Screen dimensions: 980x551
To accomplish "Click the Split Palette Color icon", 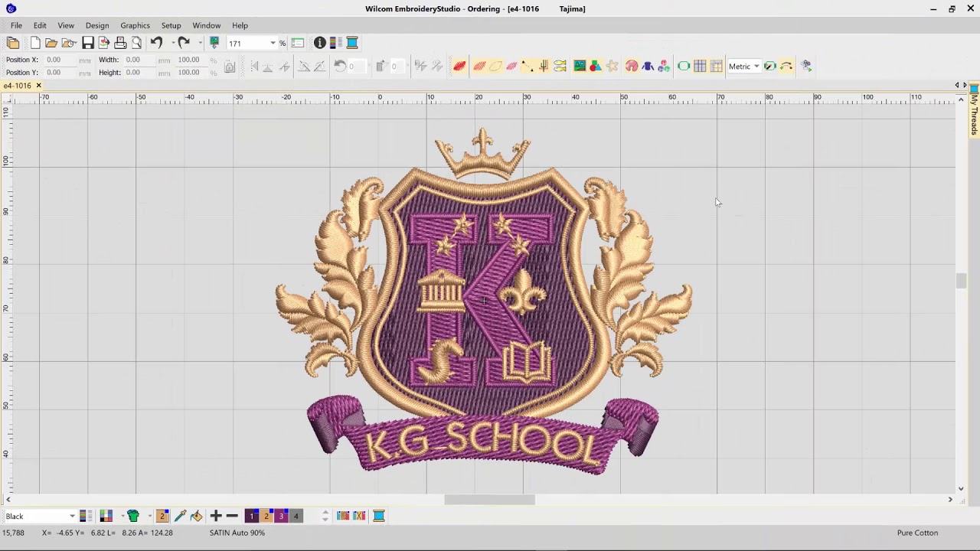I will click(343, 516).
